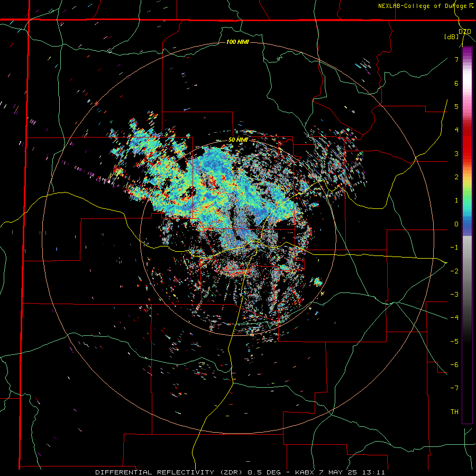Click the 50 NMI range ring label
The height and width of the screenshot is (476, 476).
pos(238,140)
